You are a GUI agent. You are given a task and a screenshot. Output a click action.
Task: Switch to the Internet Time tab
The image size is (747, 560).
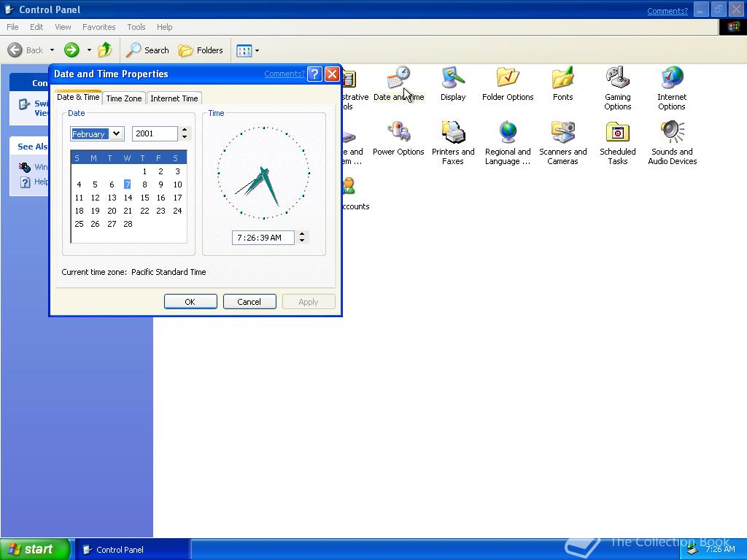coord(174,98)
